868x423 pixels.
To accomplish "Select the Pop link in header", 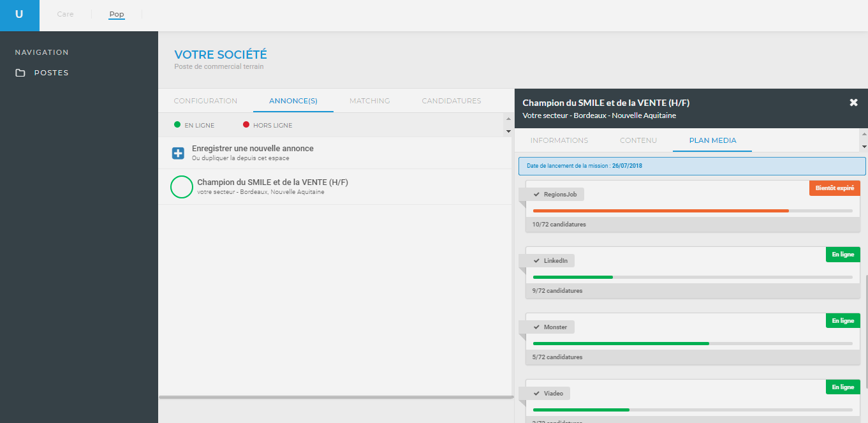I will pyautogui.click(x=117, y=14).
